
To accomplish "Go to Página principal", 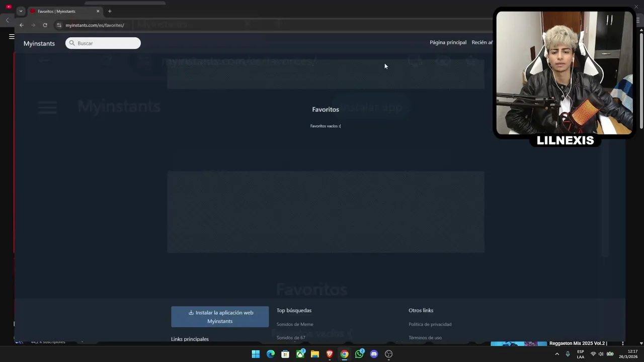I will point(448,42).
